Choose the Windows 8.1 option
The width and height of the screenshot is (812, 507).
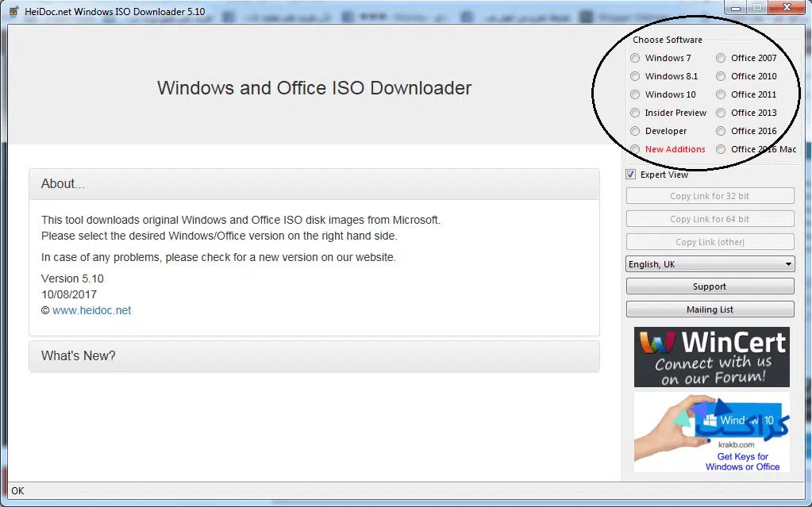point(636,76)
